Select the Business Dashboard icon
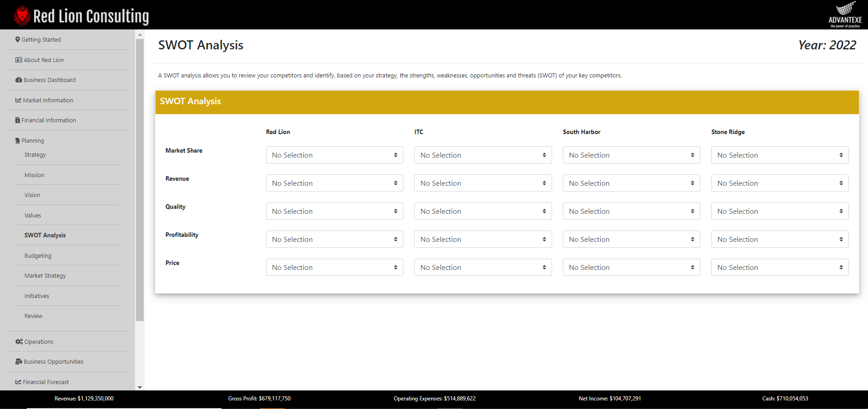The image size is (868, 409). (18, 80)
